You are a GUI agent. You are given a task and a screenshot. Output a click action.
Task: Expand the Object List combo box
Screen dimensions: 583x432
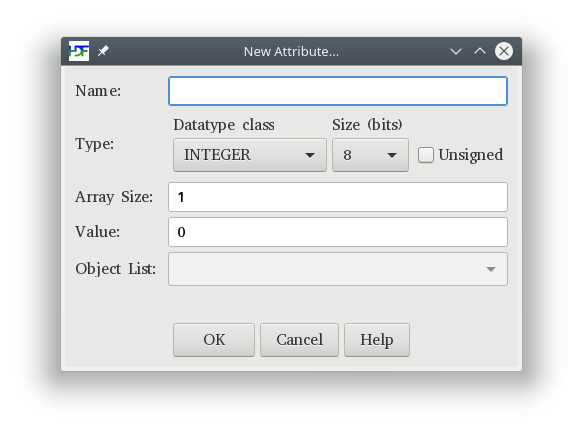338,269
